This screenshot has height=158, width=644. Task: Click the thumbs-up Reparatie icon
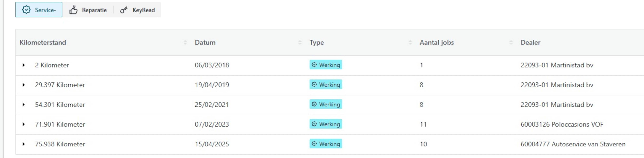coord(73,10)
